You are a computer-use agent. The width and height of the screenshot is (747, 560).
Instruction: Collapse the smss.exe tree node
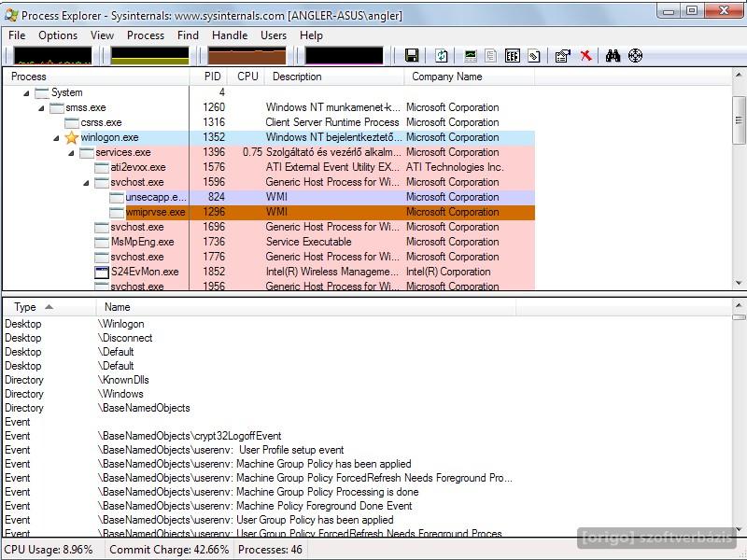coord(41,108)
